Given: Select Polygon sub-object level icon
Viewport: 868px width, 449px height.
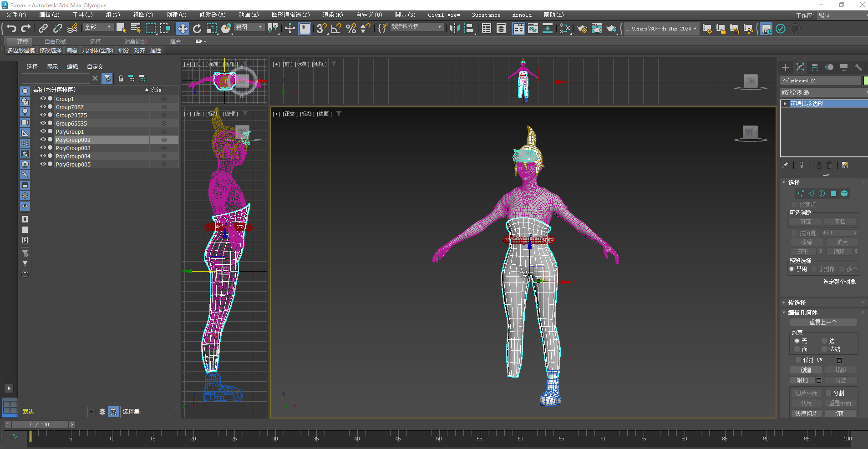Looking at the screenshot, I should click(x=833, y=193).
